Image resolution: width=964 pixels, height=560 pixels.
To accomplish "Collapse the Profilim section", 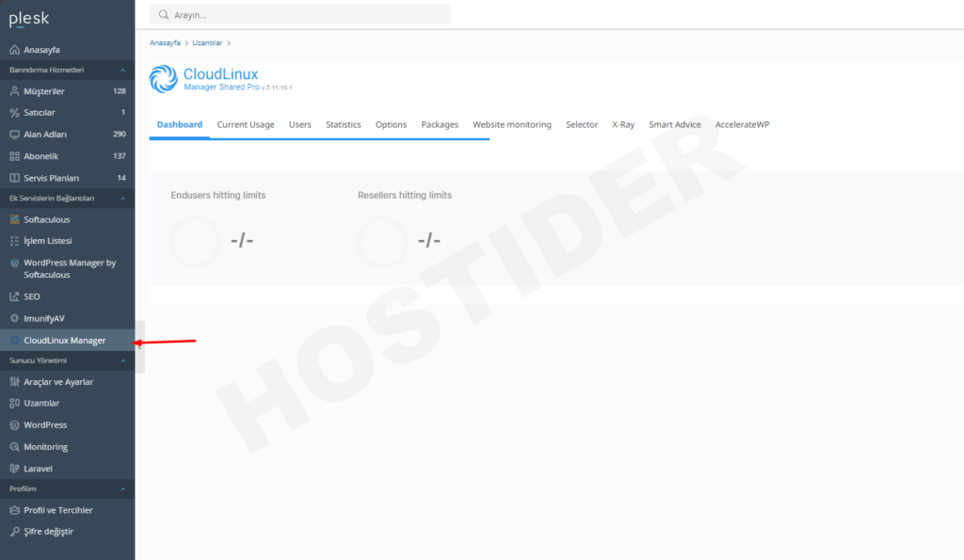I will [122, 489].
